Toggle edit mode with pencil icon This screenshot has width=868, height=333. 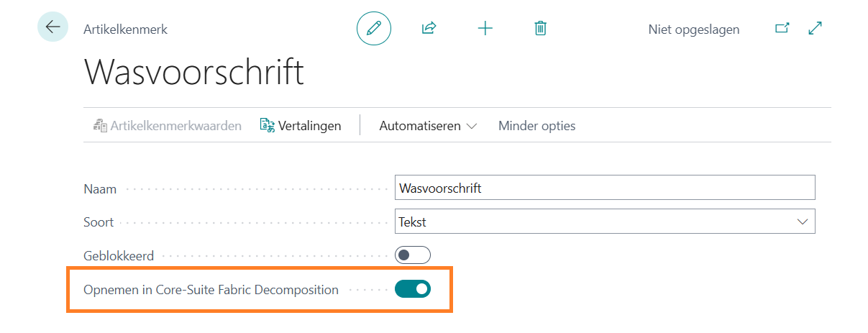coord(373,29)
